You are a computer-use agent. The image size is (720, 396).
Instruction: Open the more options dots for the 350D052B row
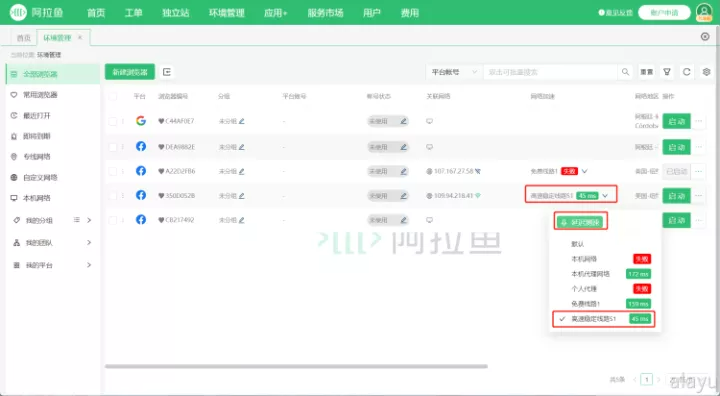(698, 196)
